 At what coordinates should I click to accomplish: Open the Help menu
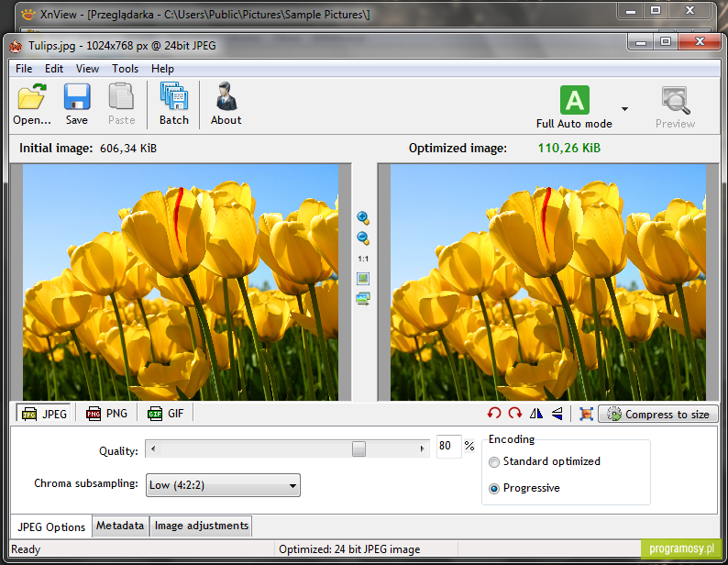(162, 69)
